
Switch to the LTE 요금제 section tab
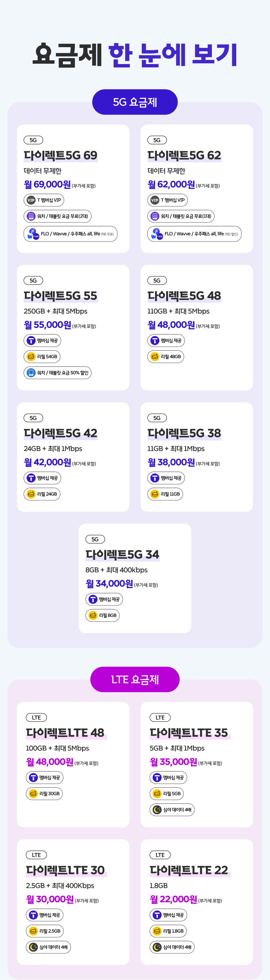(x=135, y=679)
